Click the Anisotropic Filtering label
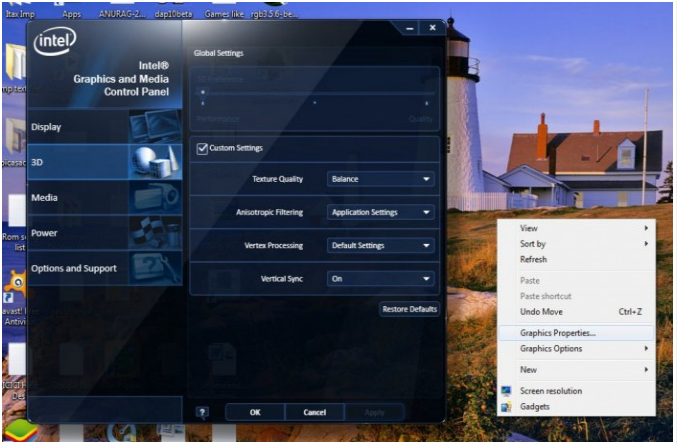 269,212
